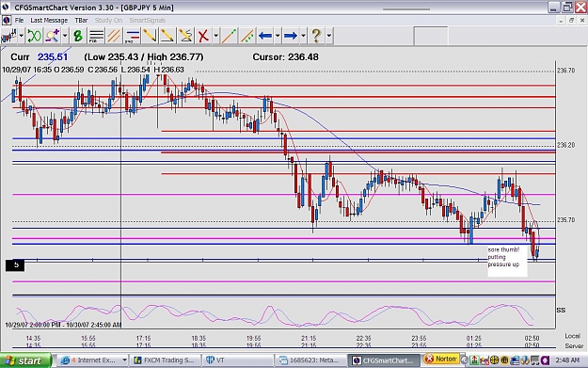Click the SS indicator label
588x368 pixels.
561,310
